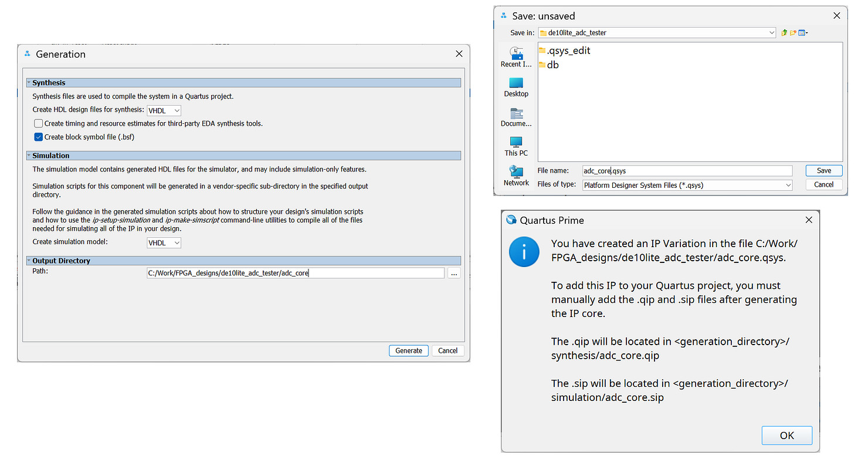This screenshot has height=462, width=868.
Task: Select This PC location
Action: pos(516,146)
